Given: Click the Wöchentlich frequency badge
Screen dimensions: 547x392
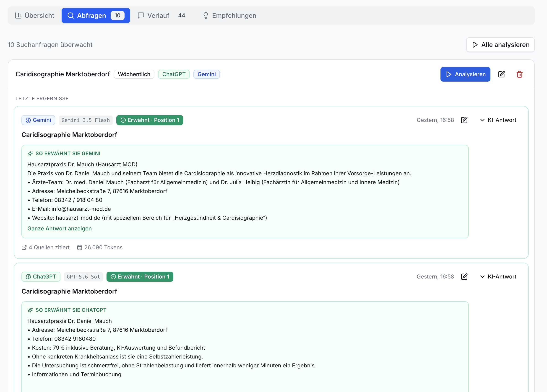Looking at the screenshot, I should 134,75.
